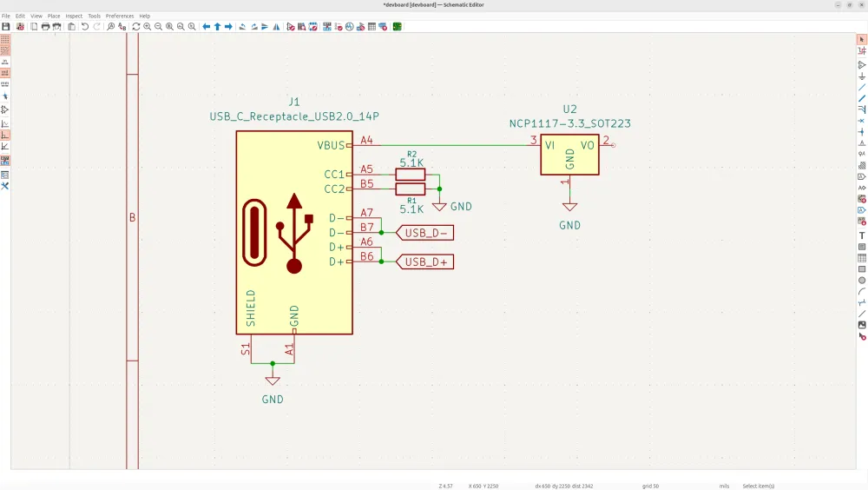Refresh the schematic view
Viewport: 868px width, 490px height.
(x=136, y=27)
